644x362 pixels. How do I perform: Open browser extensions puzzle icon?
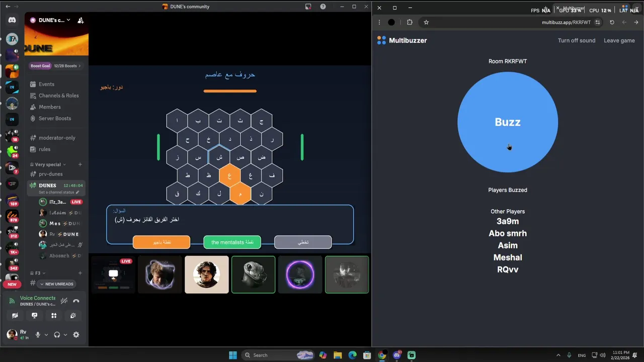pos(410,22)
